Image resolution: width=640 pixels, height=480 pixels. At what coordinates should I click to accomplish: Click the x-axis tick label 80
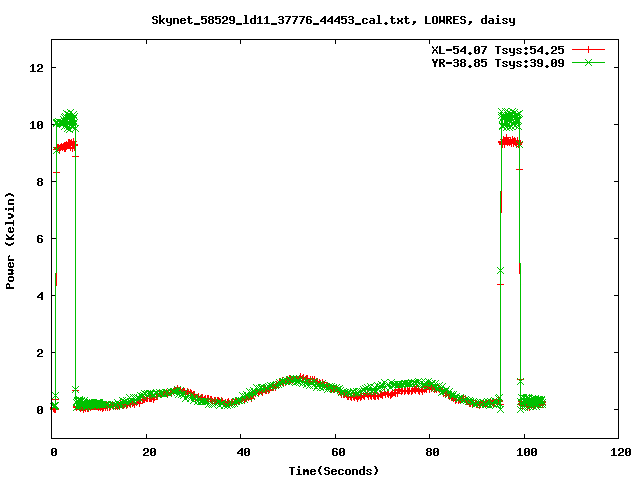433,452
